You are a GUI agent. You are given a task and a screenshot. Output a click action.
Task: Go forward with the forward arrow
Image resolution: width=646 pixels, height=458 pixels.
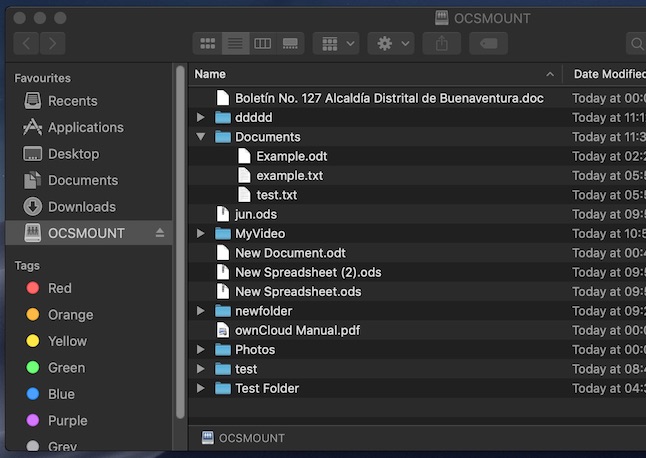[x=53, y=43]
